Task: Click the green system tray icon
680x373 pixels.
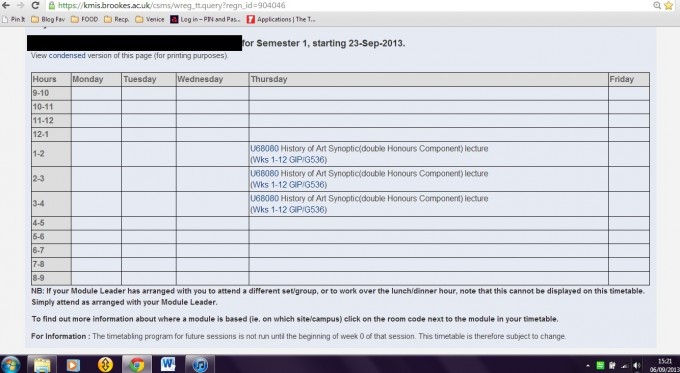Action: 601,365
